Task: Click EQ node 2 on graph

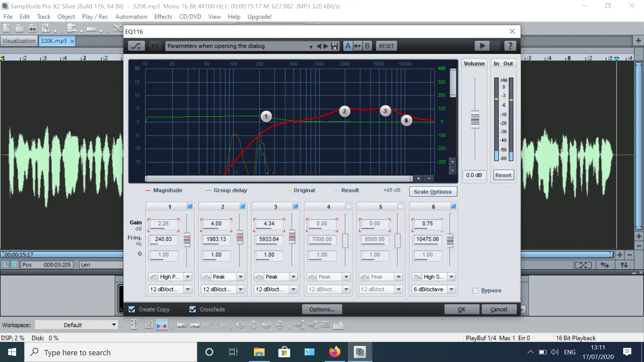Action: pyautogui.click(x=344, y=111)
